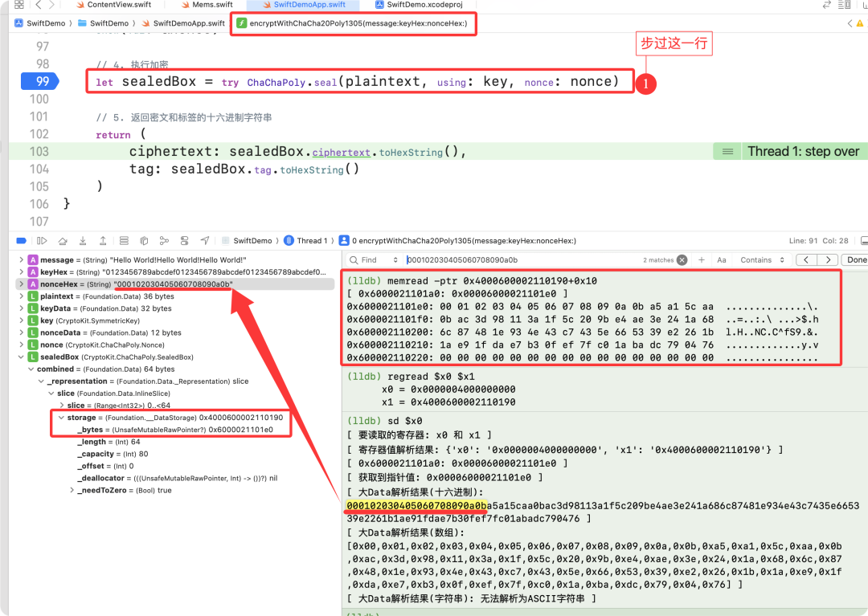Viewport: 868px width, 616px height.
Task: Jump to next find match
Action: 828,260
